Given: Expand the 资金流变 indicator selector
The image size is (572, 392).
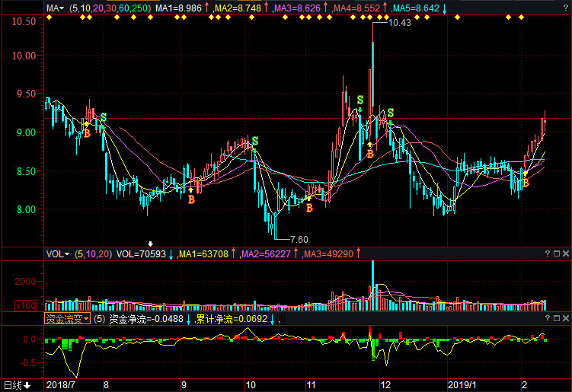Looking at the screenshot, I should pos(67,319).
